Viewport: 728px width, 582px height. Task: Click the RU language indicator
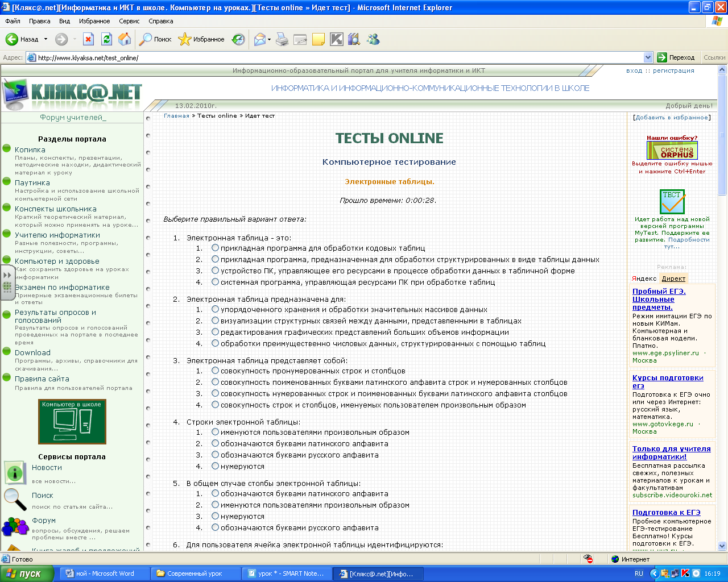click(639, 573)
